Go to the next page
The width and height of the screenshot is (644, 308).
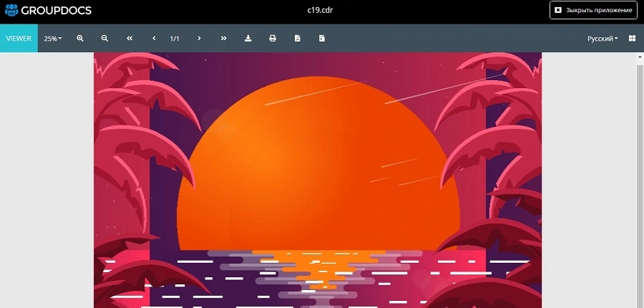click(199, 38)
